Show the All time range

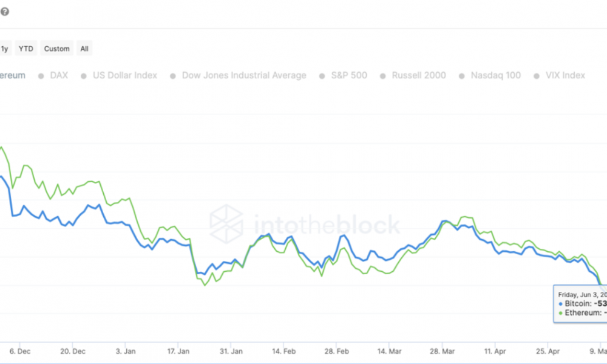pyautogui.click(x=84, y=49)
